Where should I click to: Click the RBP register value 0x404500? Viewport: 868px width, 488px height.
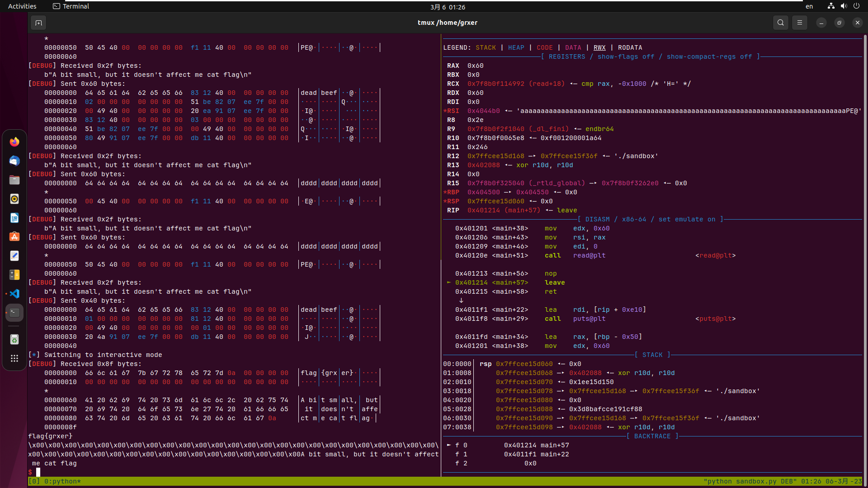click(483, 192)
